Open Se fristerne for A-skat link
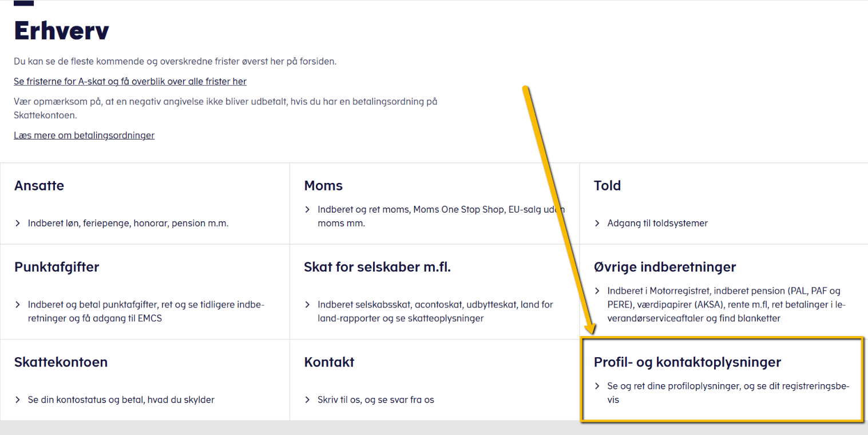868x435 pixels. click(x=130, y=81)
